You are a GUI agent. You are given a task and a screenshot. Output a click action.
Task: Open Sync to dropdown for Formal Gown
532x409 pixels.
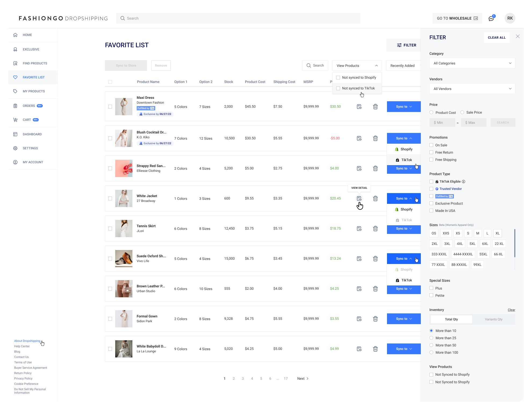pyautogui.click(x=404, y=319)
